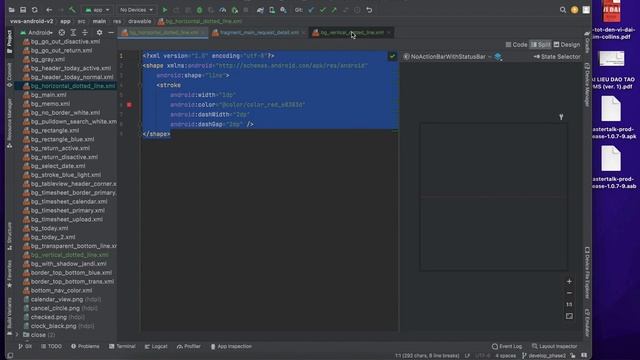Click the breakpoint red dot in gutter
The height and width of the screenshot is (360, 640).
pyautogui.click(x=129, y=105)
